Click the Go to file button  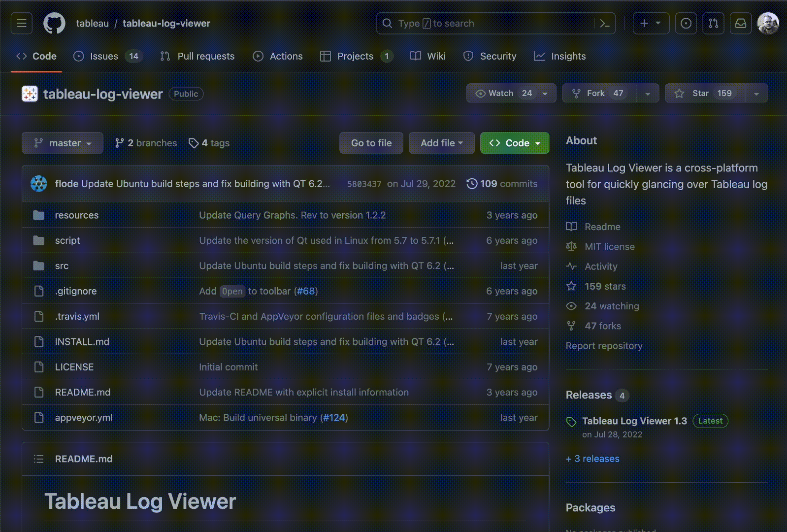coord(371,143)
